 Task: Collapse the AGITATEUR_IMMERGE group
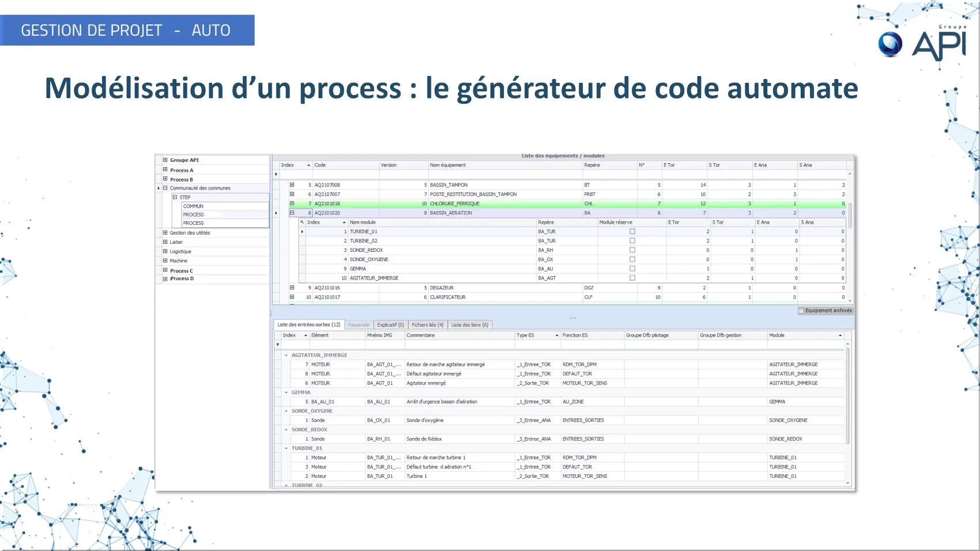pos(286,355)
